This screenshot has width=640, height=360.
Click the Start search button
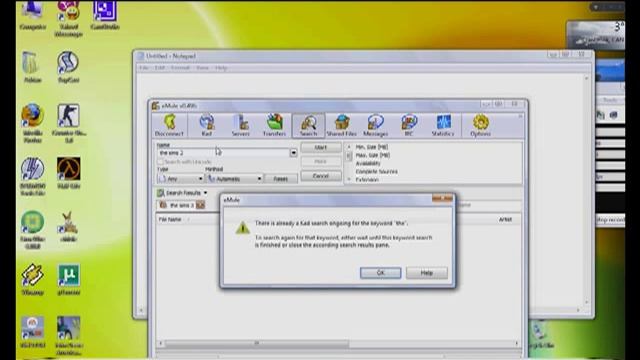pos(321,147)
